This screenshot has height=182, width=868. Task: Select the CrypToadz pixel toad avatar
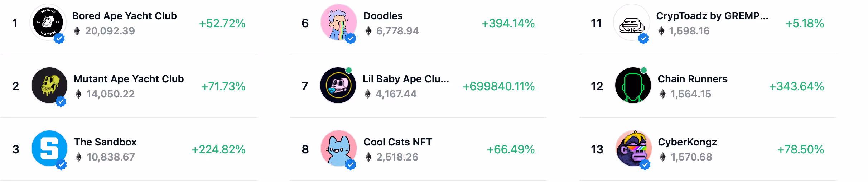(631, 23)
